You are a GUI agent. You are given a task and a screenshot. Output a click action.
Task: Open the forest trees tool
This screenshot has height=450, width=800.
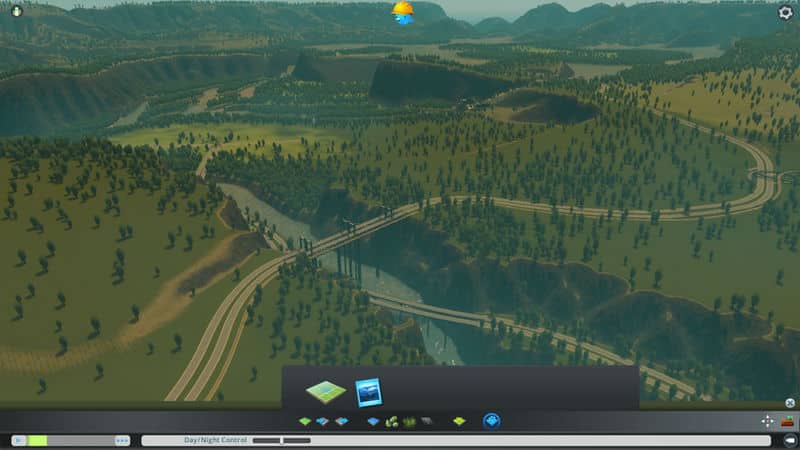pyautogui.click(x=391, y=421)
